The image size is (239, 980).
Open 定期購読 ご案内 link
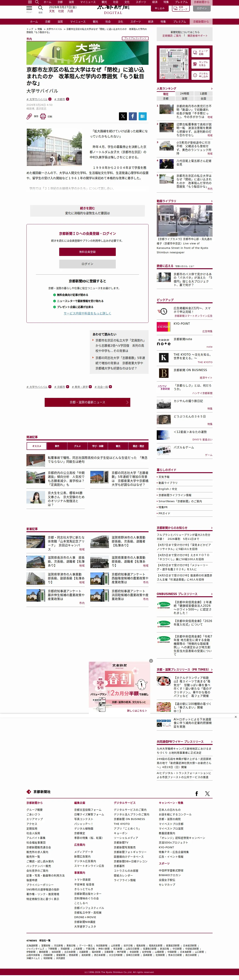172,36
